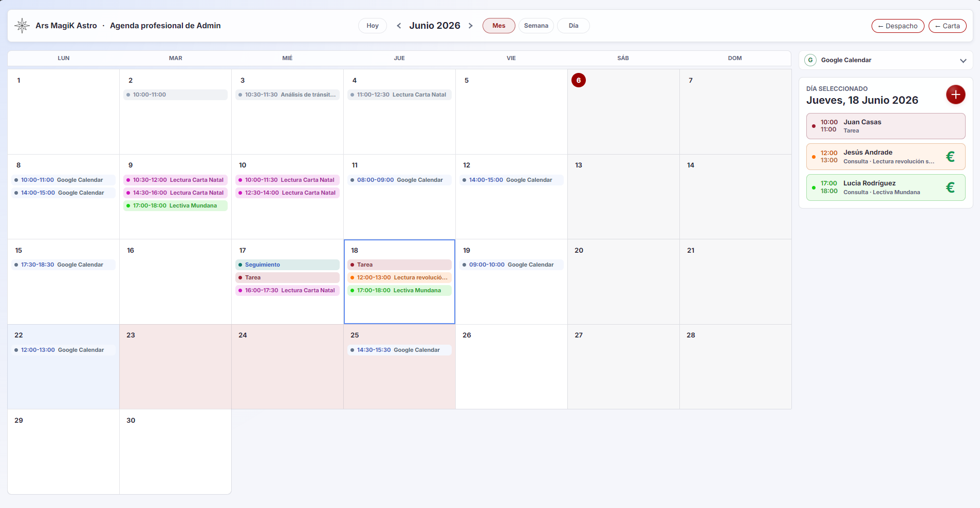
Task: Select day 1 in the calendar
Action: (x=63, y=111)
